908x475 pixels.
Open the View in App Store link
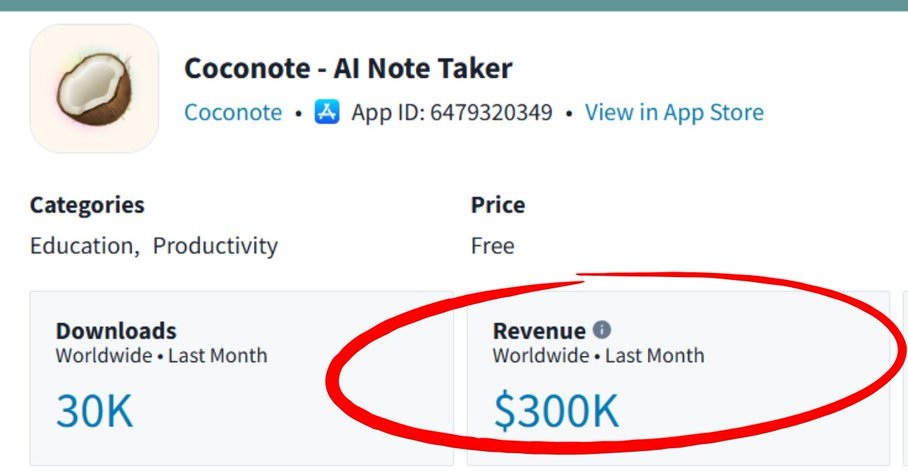click(674, 112)
